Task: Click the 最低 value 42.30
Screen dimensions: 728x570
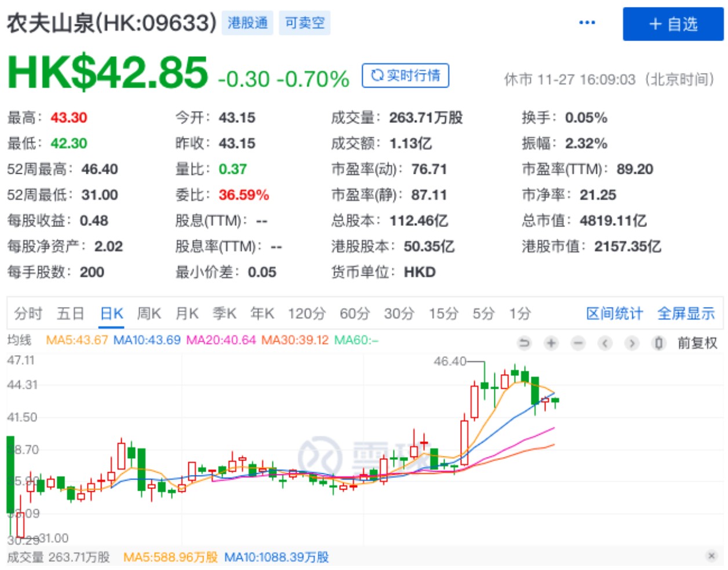Action: pos(68,143)
